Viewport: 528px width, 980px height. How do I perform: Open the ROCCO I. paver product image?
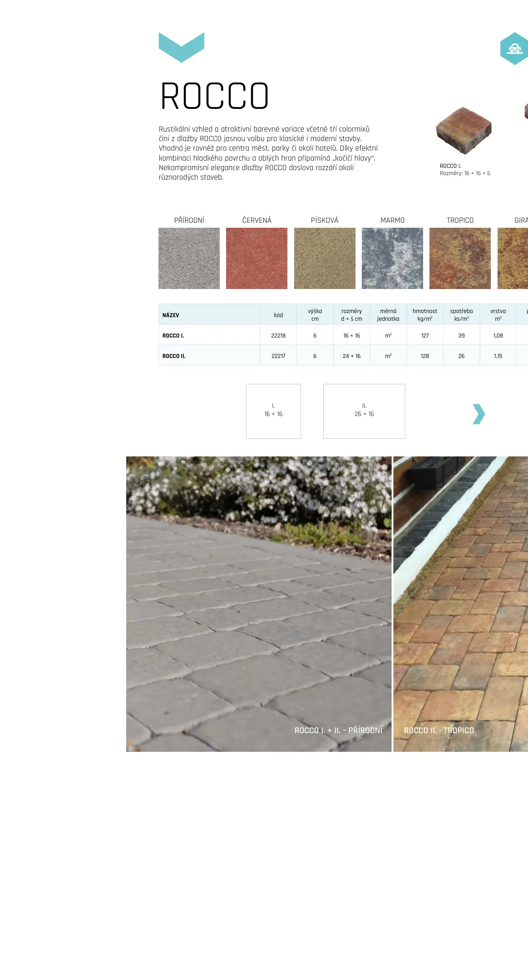coord(464,131)
